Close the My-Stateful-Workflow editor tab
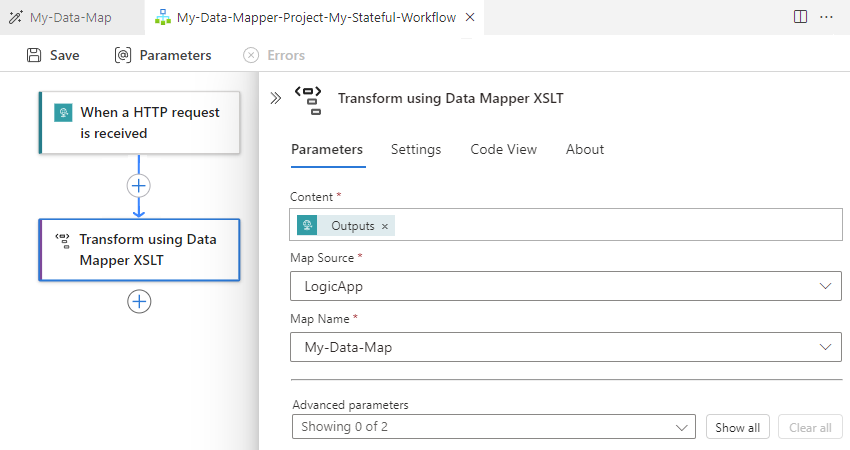The image size is (850, 450). (470, 17)
